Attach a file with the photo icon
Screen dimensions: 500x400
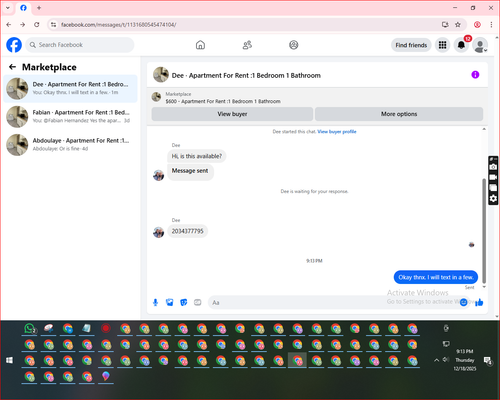point(169,302)
